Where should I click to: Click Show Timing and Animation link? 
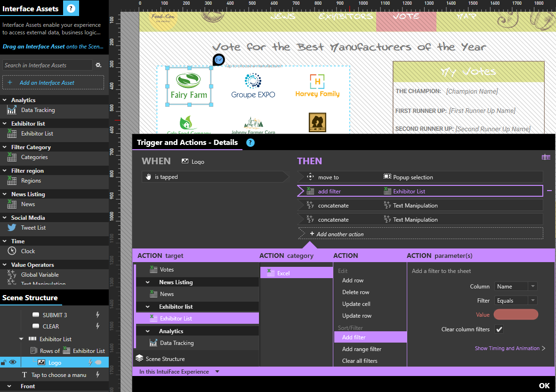[x=510, y=349]
